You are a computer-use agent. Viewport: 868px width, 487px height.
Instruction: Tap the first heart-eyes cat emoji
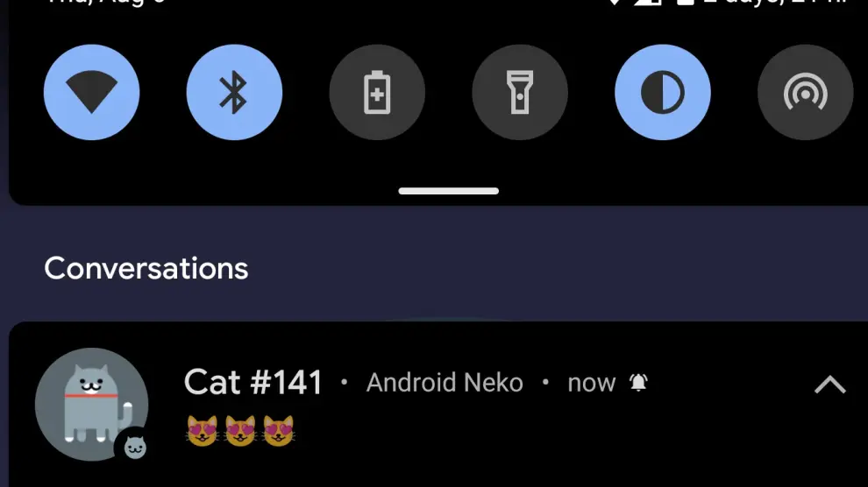pyautogui.click(x=202, y=431)
